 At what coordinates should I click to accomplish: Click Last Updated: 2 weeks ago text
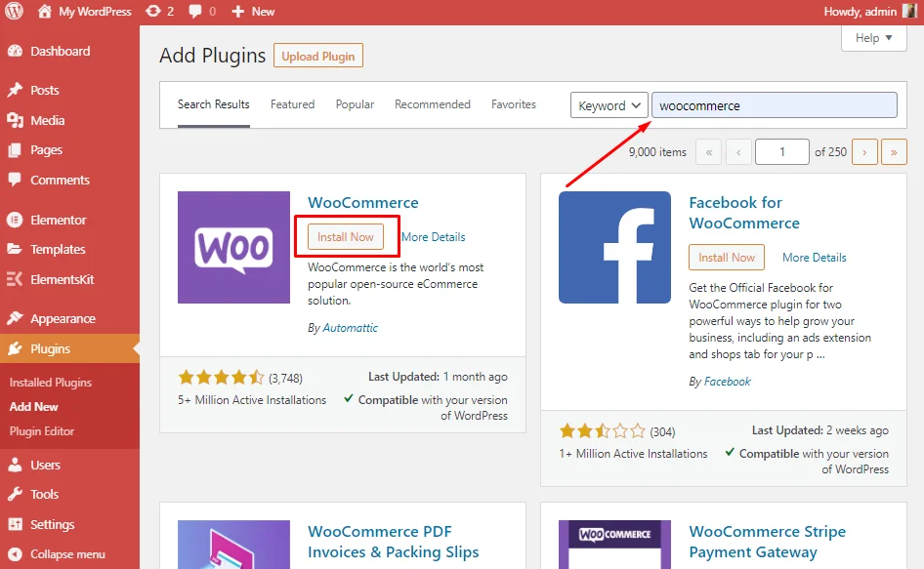[x=820, y=430]
